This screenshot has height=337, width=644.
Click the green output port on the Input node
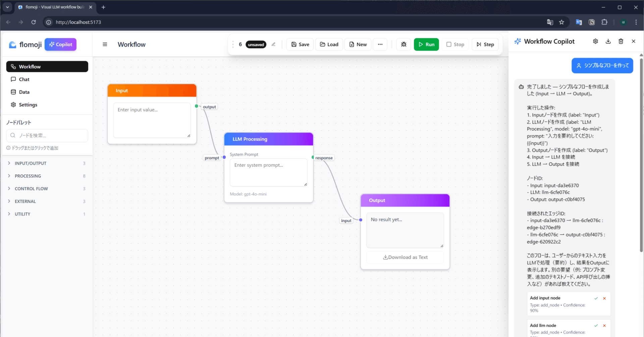click(197, 106)
